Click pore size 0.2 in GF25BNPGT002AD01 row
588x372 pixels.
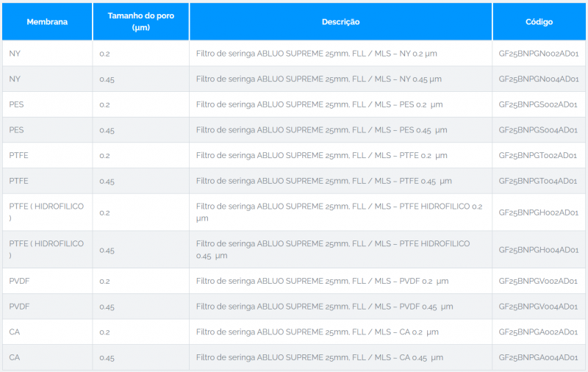[x=104, y=156]
